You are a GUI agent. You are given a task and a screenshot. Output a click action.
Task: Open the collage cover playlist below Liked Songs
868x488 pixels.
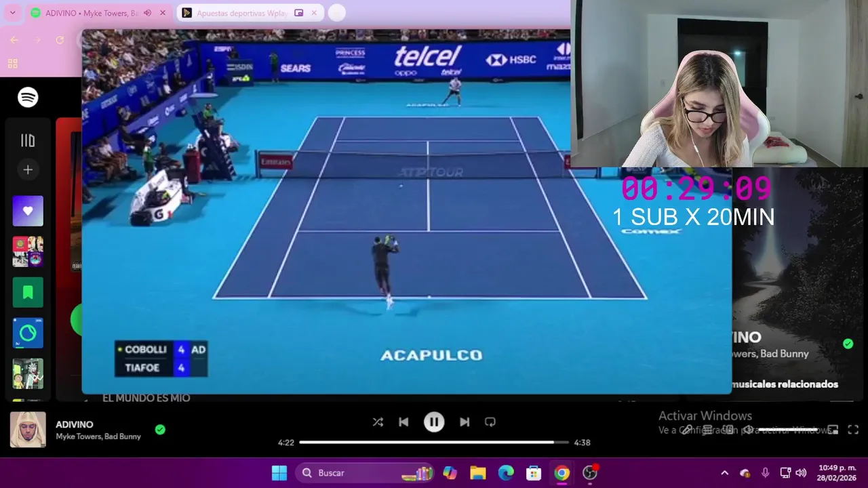click(x=28, y=251)
